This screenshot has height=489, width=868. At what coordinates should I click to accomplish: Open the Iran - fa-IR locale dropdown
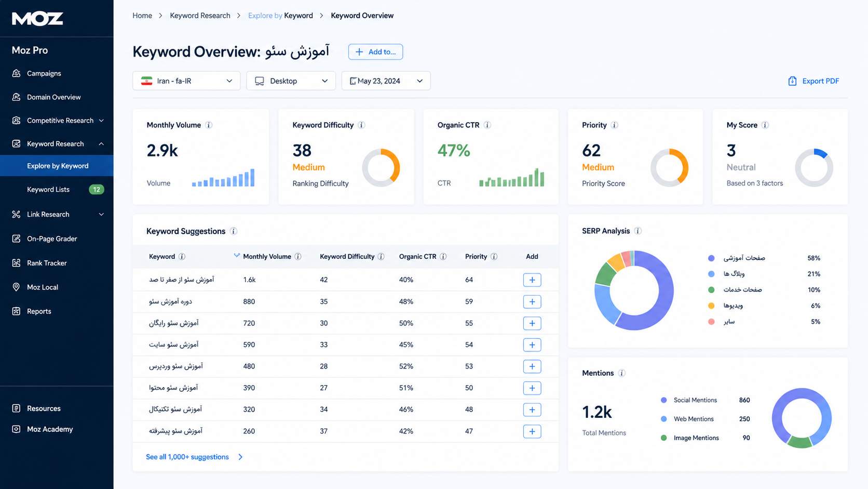point(186,81)
